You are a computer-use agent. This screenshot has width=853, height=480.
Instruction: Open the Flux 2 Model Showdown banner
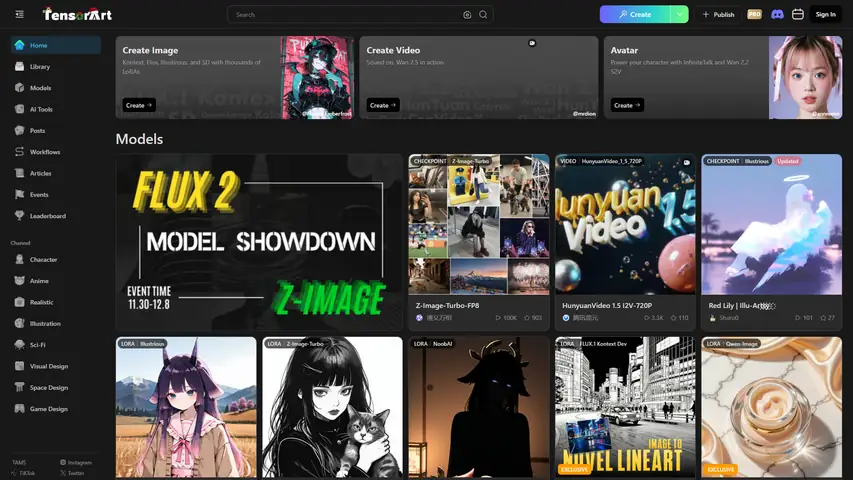coord(259,242)
